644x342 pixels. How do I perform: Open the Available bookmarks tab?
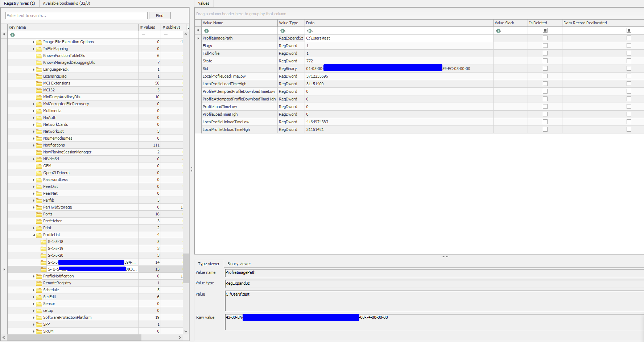point(66,3)
